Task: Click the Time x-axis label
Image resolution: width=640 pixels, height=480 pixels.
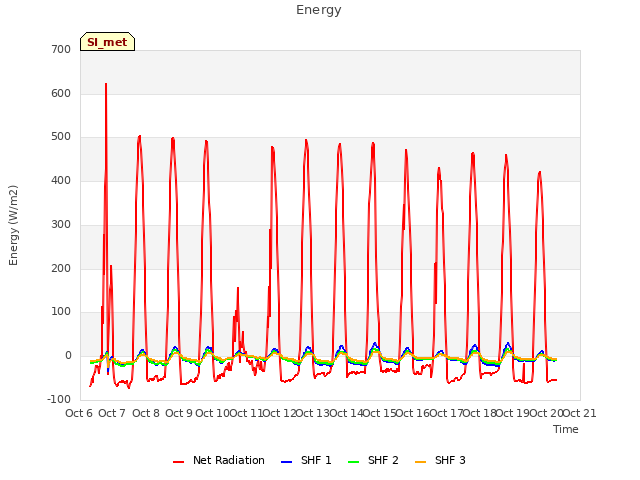Action: coord(566,429)
